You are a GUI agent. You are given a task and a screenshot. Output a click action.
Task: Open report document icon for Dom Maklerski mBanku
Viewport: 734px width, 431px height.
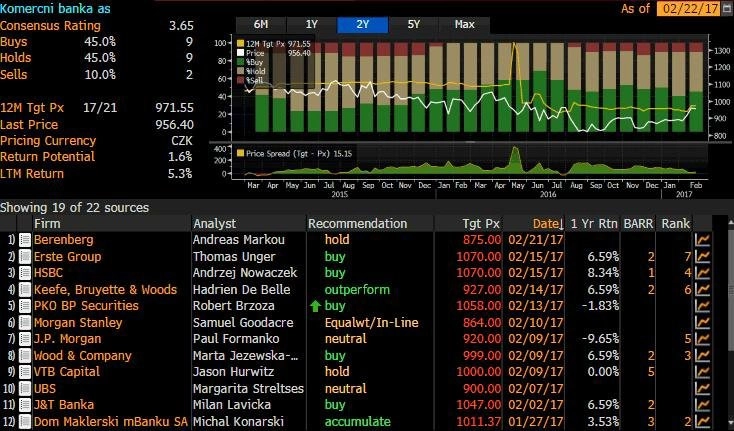tap(25, 422)
